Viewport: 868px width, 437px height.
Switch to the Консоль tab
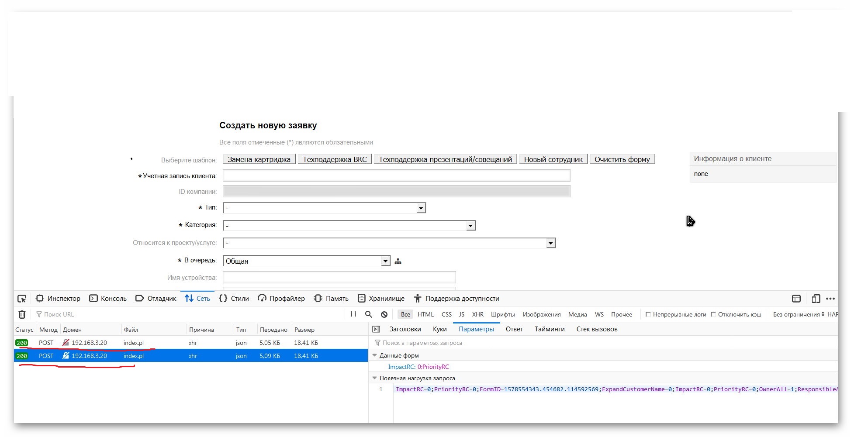tap(108, 299)
